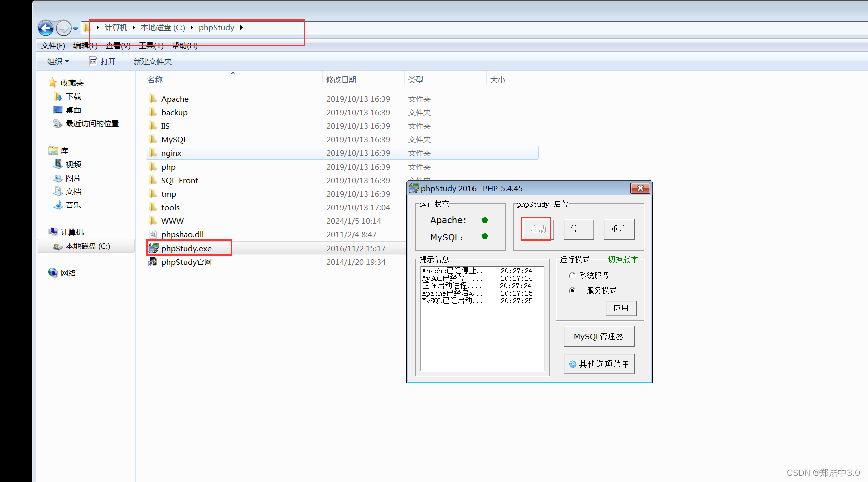Screen dimensions: 868x482
Task: Click the 计算机 computer icon in sidebar
Action: [x=53, y=232]
